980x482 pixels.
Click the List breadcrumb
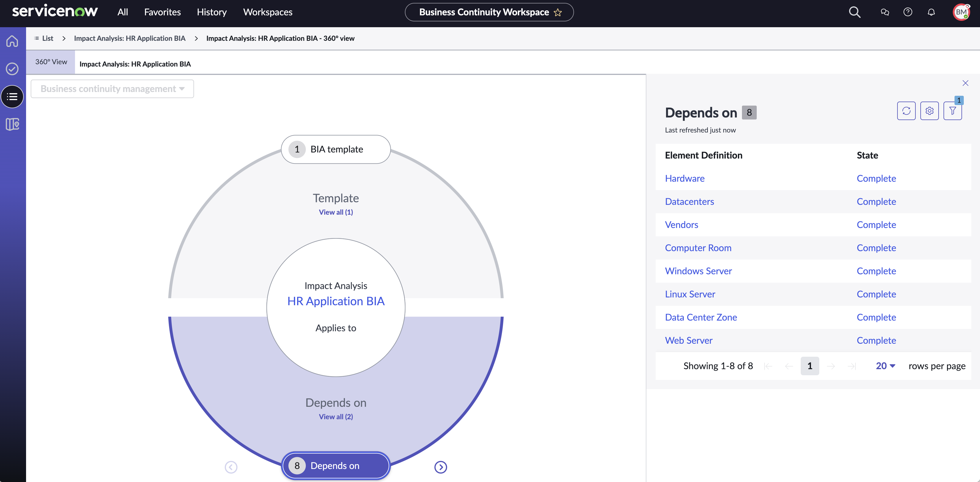[44, 38]
